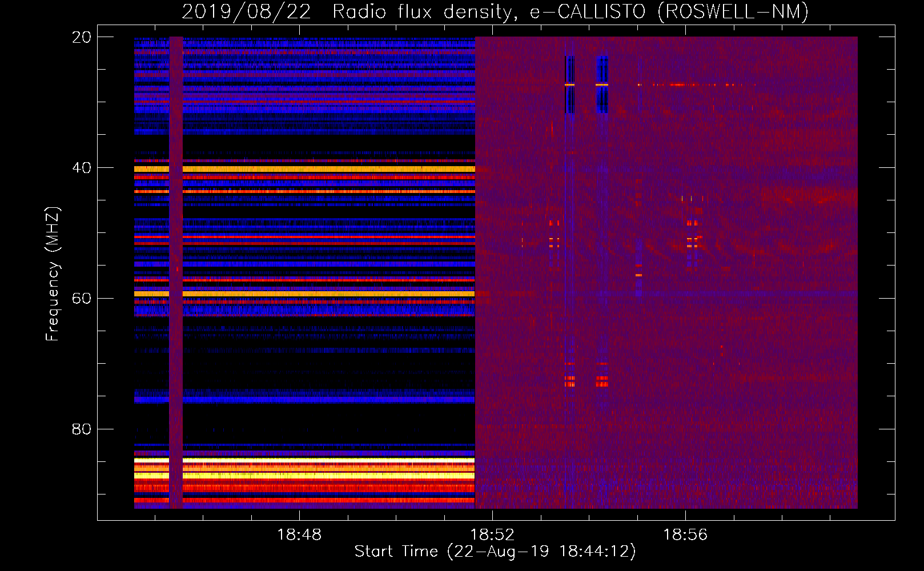924x571 pixels.
Task: Click the 18:56 time tick label
Action: point(685,534)
